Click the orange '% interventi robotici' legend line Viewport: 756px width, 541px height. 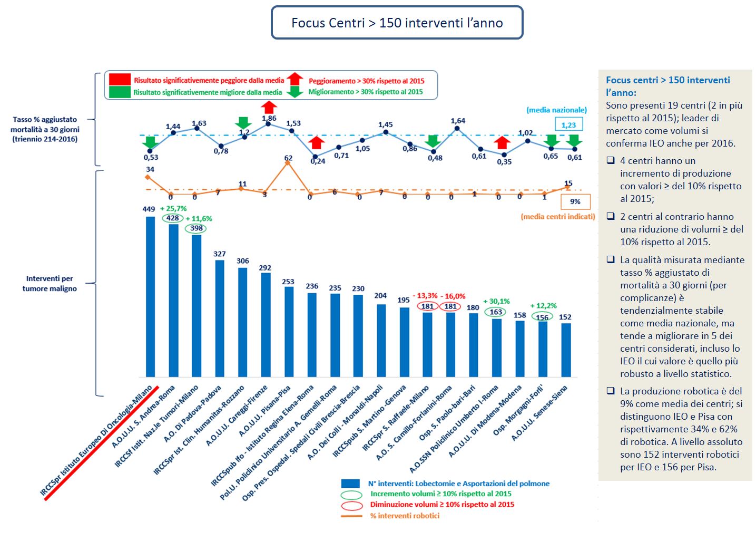[351, 516]
